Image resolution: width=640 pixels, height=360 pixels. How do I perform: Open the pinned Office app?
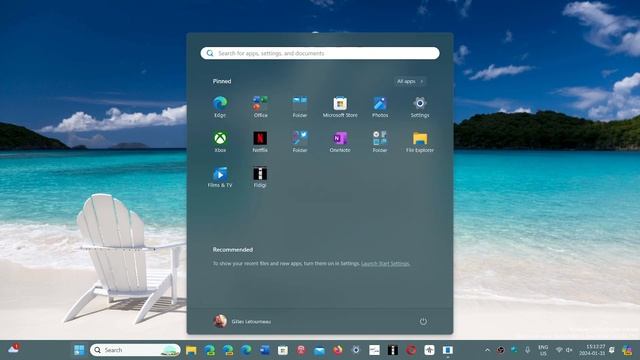[x=260, y=107]
